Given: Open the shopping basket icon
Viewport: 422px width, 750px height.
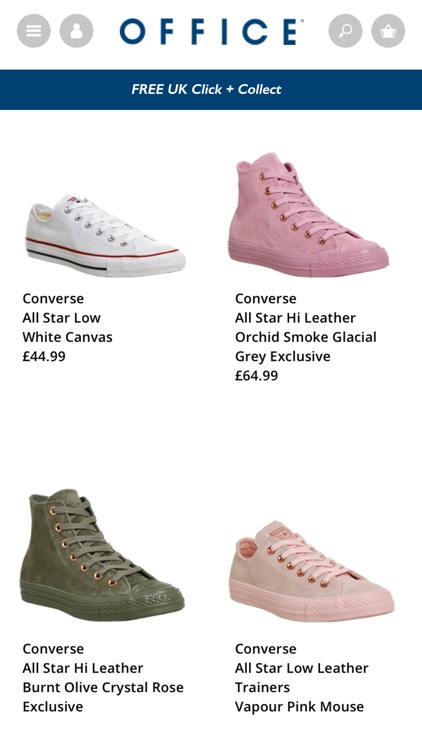Looking at the screenshot, I should [388, 31].
